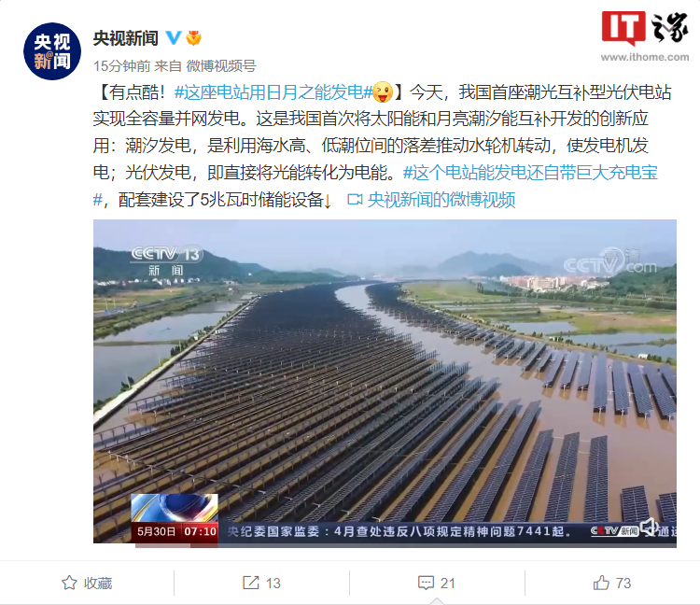700x605 pixels.
Task: Click the star icon to favorite the post
Action: (x=69, y=583)
